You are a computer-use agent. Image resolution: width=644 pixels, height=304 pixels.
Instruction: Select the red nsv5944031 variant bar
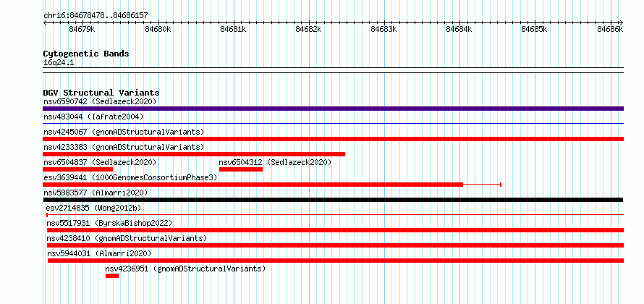pyautogui.click(x=336, y=261)
